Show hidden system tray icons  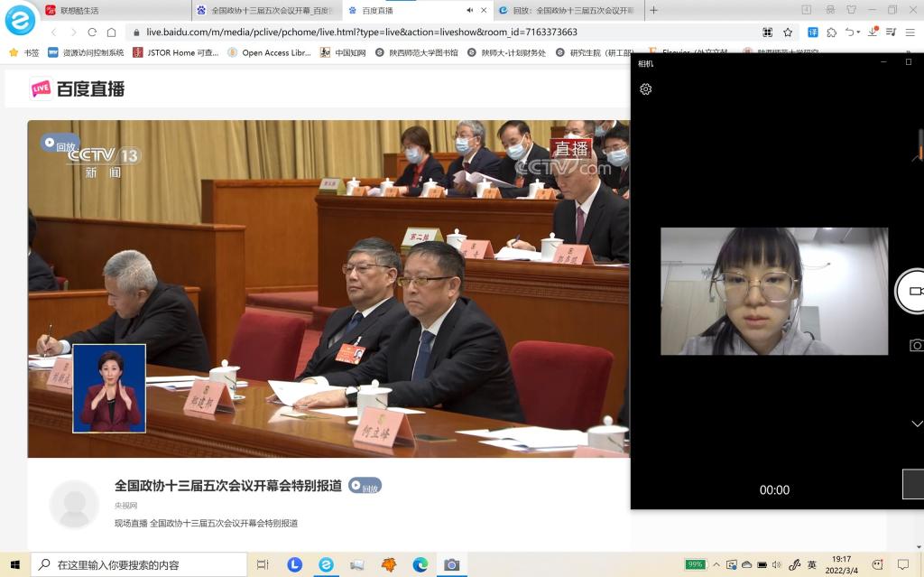click(717, 564)
